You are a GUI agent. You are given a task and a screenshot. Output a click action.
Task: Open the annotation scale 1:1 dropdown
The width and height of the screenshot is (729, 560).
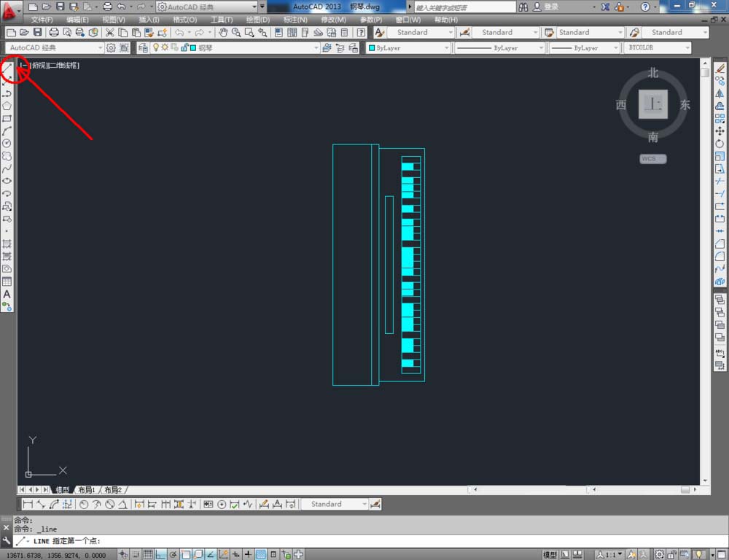point(609,554)
